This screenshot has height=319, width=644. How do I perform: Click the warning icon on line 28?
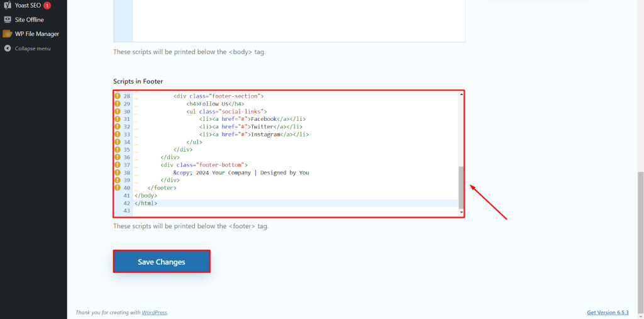[118, 96]
